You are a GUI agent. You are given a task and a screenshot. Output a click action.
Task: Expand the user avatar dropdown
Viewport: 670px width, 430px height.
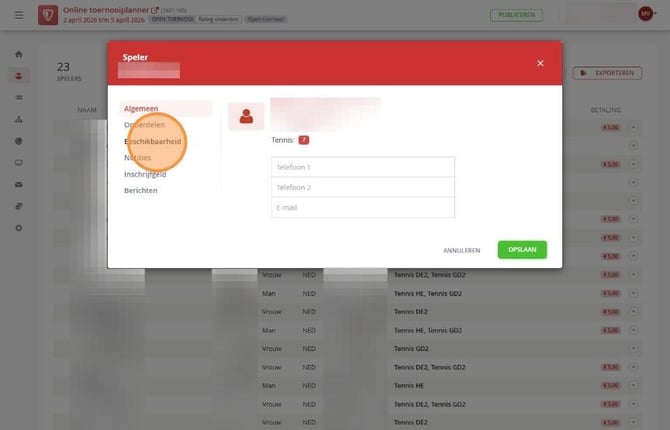point(647,14)
